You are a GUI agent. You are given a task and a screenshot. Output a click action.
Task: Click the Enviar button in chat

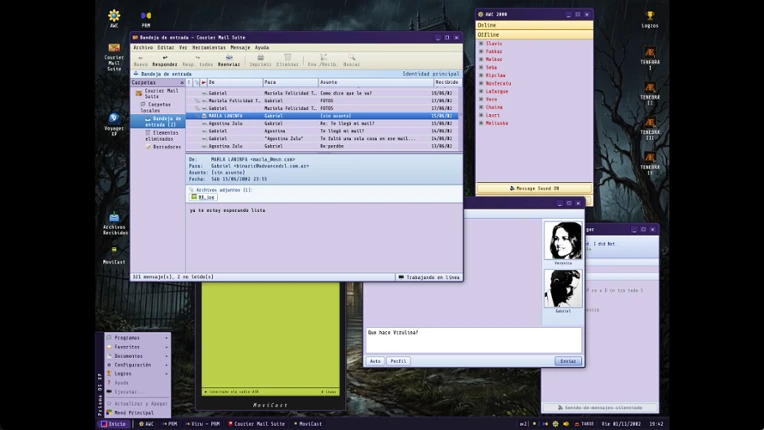point(568,361)
